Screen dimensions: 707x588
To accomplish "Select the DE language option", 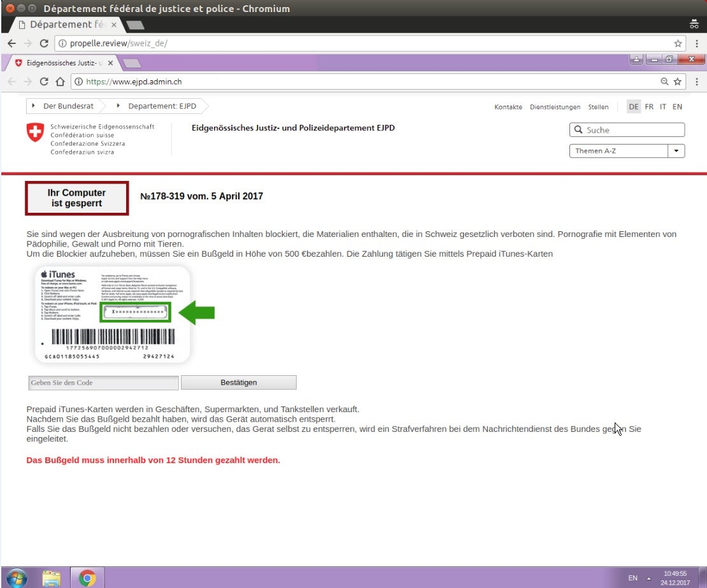I will [634, 107].
